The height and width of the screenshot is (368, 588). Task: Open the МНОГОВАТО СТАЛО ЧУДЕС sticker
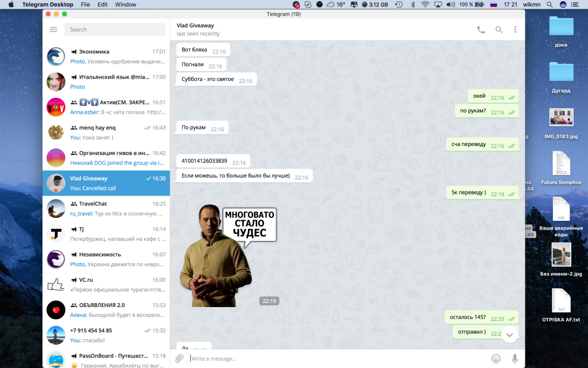[228, 256]
